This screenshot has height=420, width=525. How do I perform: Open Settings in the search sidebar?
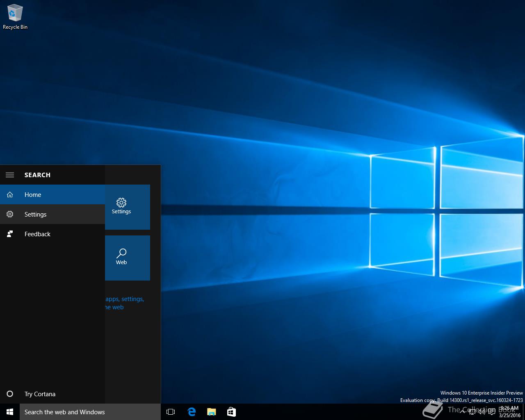(x=52, y=214)
